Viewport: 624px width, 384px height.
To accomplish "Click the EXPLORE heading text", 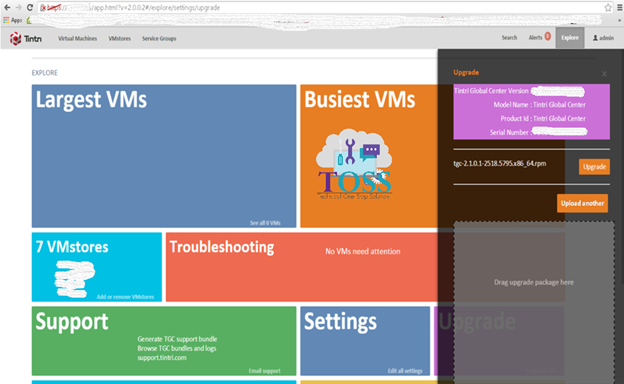I will (x=45, y=73).
